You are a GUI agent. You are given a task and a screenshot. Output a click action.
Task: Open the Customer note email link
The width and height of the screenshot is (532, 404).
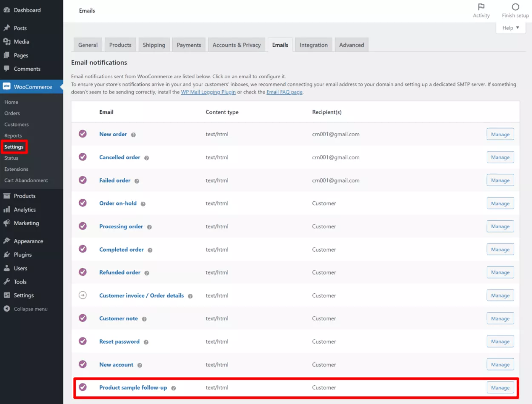click(118, 318)
